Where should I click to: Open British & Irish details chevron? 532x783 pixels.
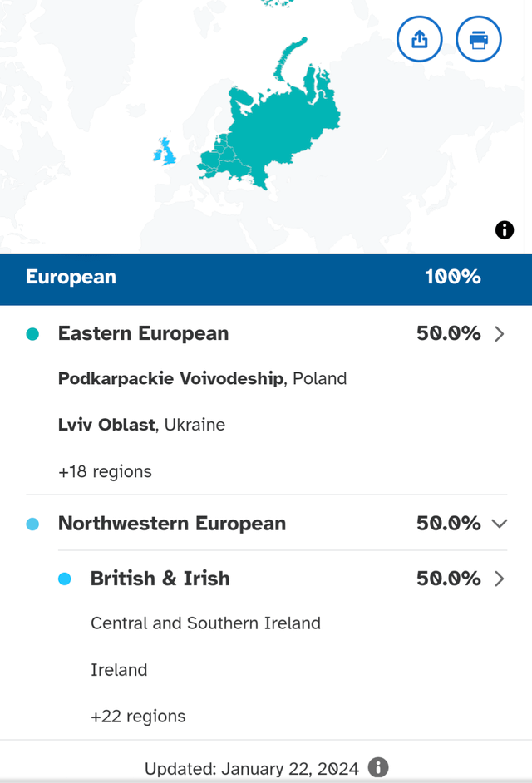pyautogui.click(x=500, y=579)
